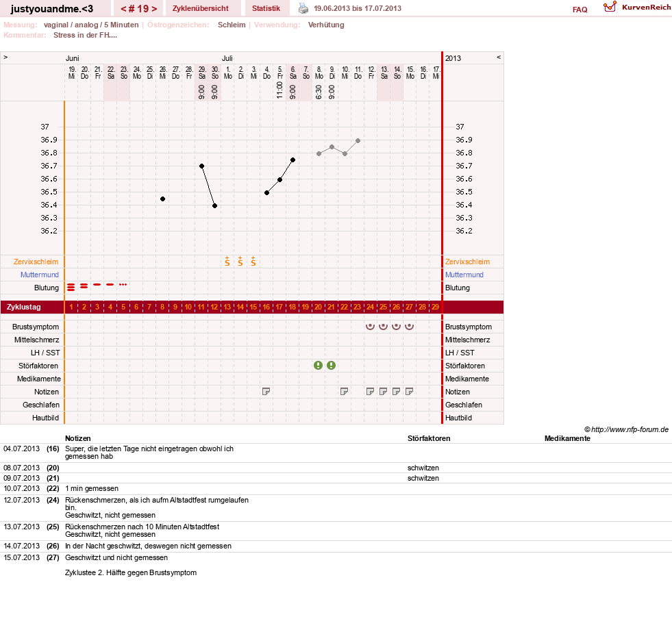Click the left Zervixschleim row label
The image size is (672, 619).
[x=36, y=262]
